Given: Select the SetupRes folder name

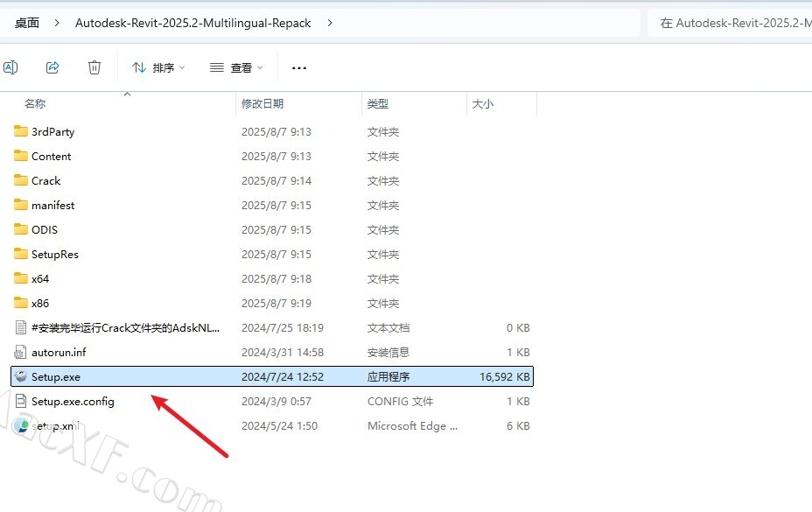Looking at the screenshot, I should (55, 255).
